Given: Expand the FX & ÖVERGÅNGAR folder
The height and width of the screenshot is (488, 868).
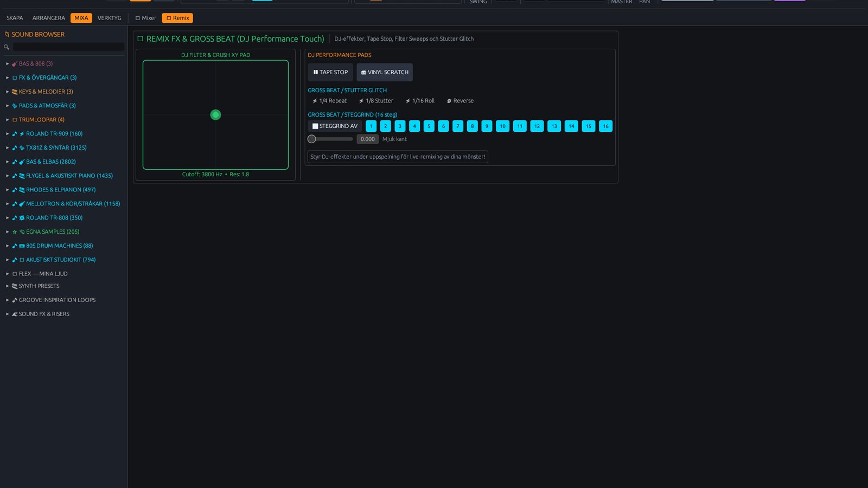Looking at the screenshot, I should pos(8,78).
